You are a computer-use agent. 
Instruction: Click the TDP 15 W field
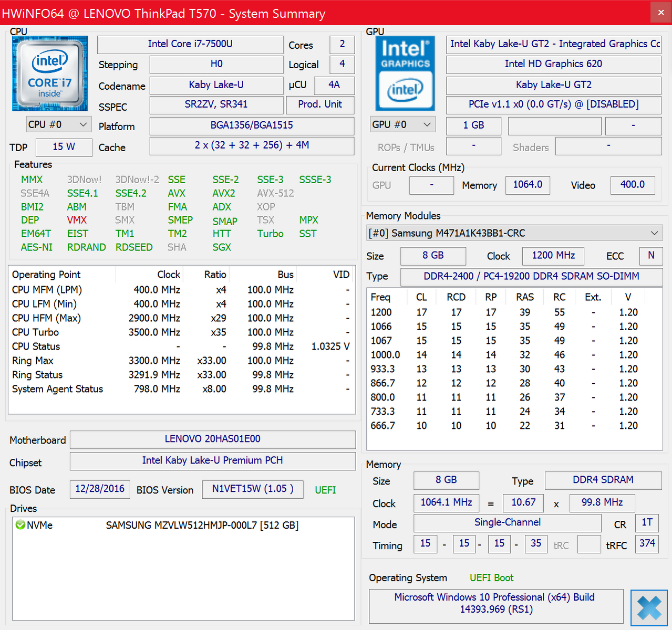[64, 147]
